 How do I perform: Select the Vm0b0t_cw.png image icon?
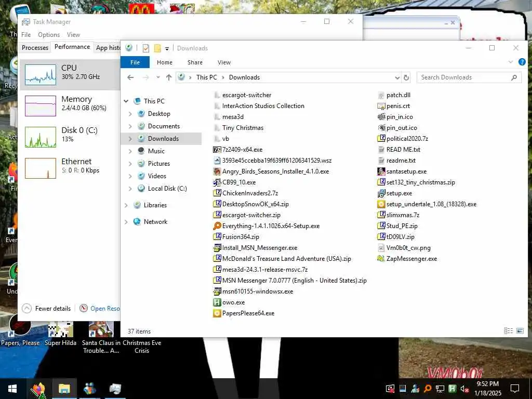(381, 248)
